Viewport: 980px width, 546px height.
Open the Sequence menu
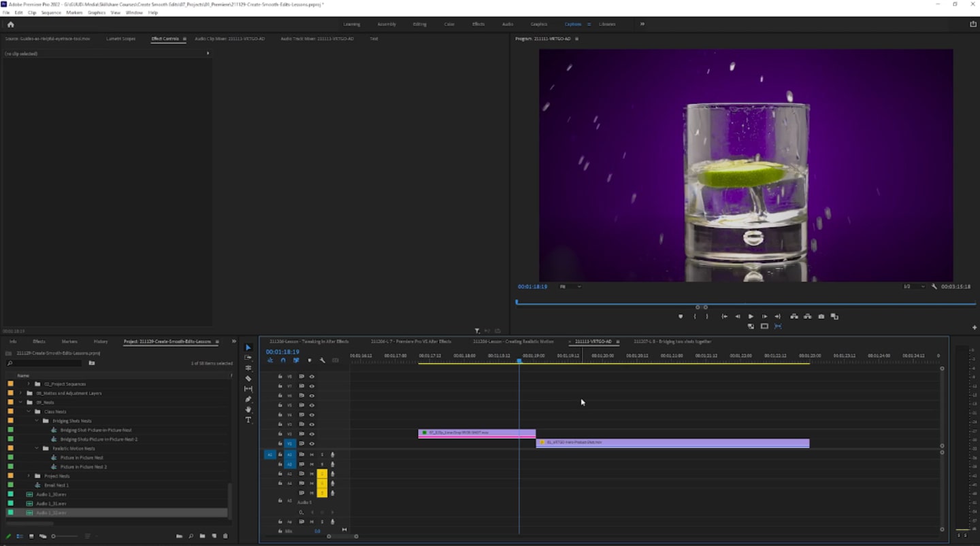[x=52, y=12]
